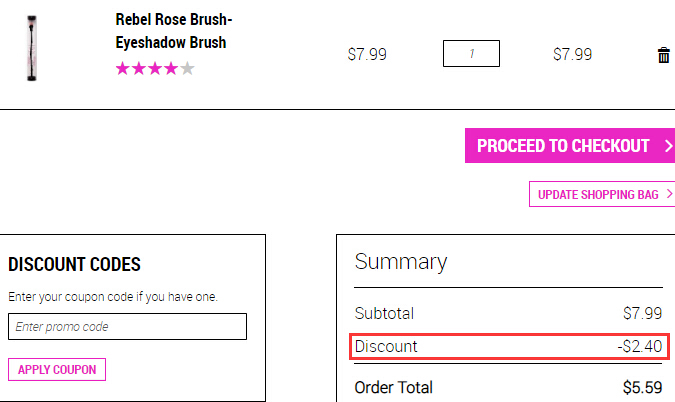This screenshot has height=402, width=675.
Task: Click the fourth pink rating star
Action: point(171,68)
